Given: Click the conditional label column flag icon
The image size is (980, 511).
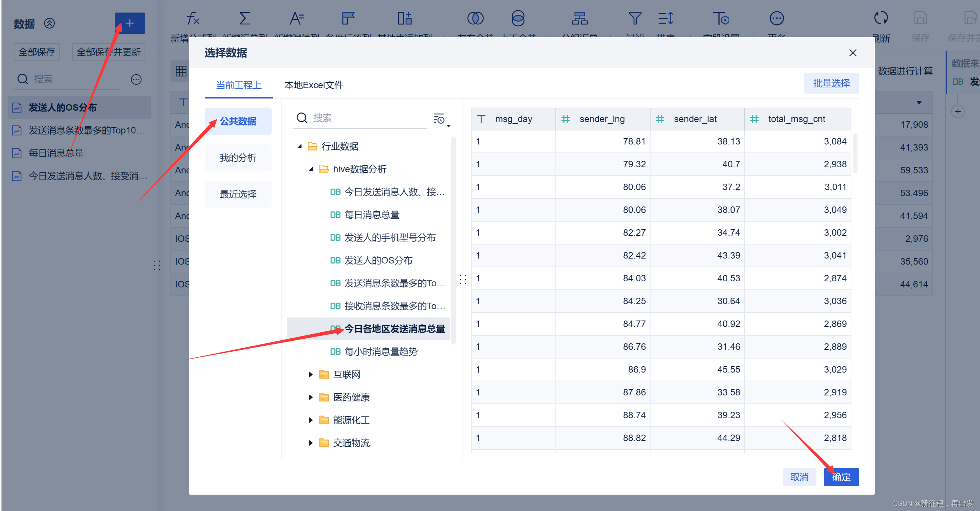Looking at the screenshot, I should 348,18.
